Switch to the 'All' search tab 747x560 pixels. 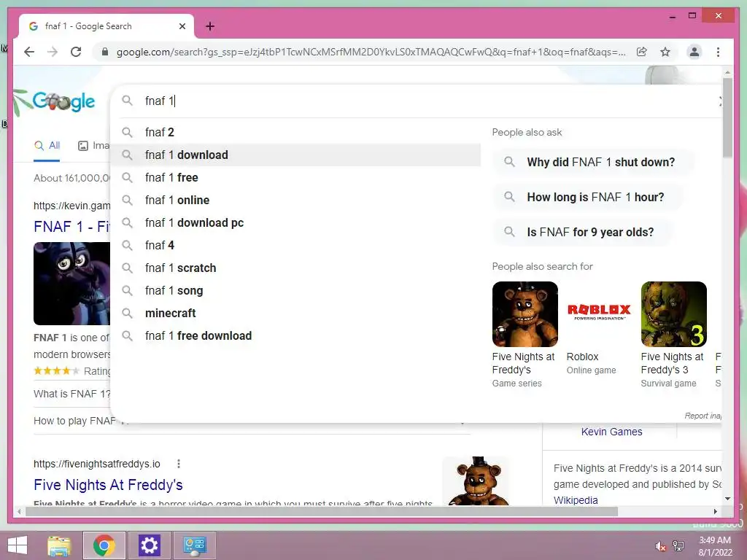(47, 145)
